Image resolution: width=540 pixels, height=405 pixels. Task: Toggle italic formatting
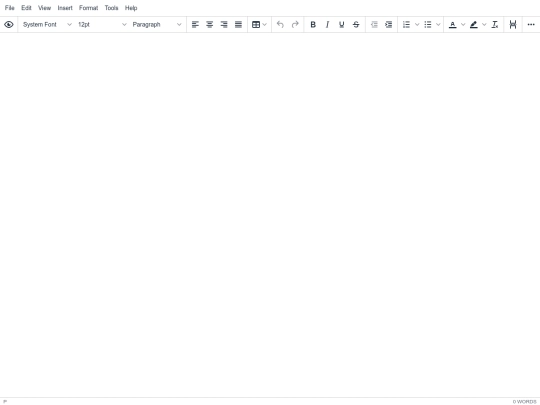tap(327, 24)
